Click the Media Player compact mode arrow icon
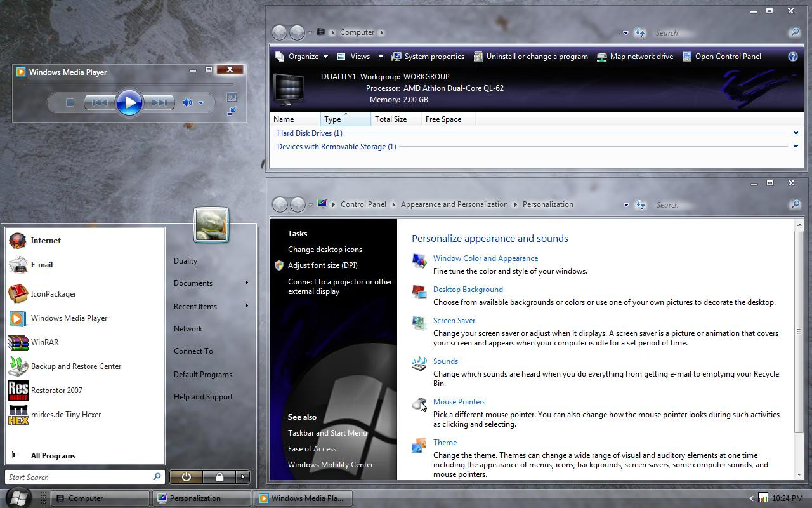Viewport: 812px width, 508px height. coord(232,111)
